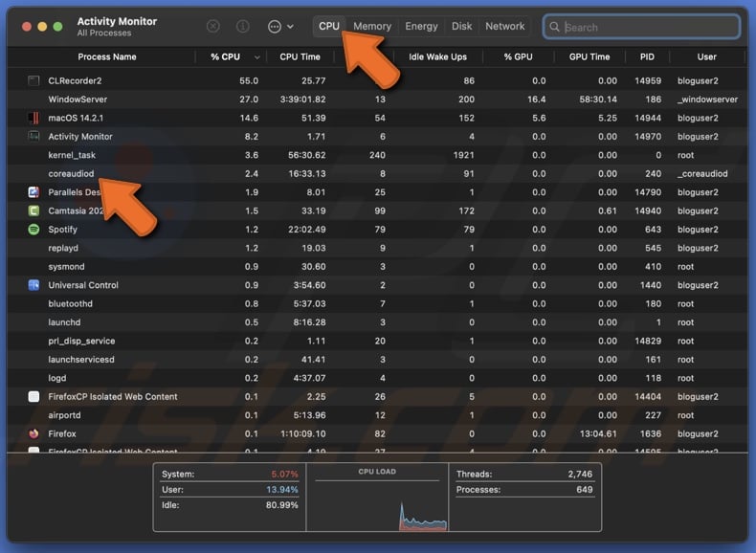
Task: Click the process info toolbar icon
Action: point(242,26)
